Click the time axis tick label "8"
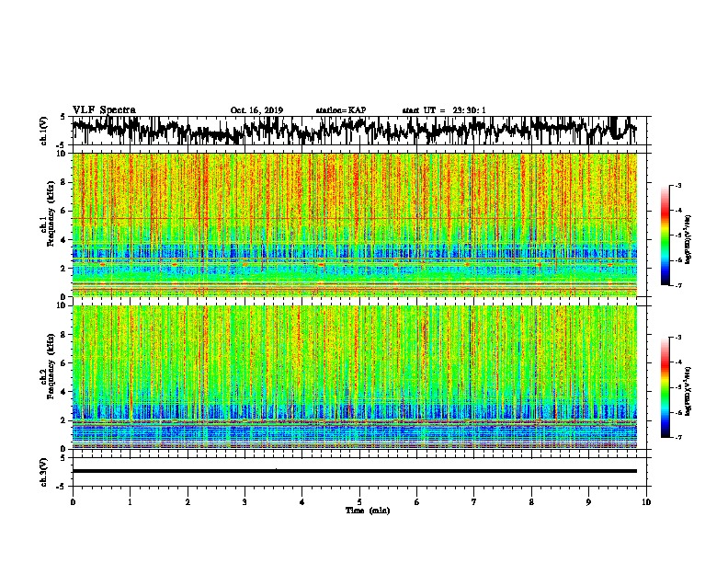728x563 pixels. 531,502
